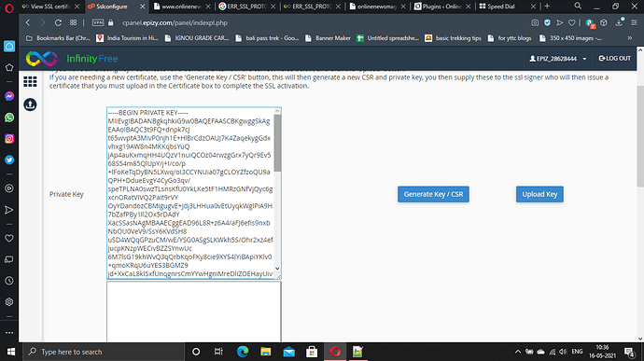Click Upload Key button
The height and width of the screenshot is (361, 644).
539,194
